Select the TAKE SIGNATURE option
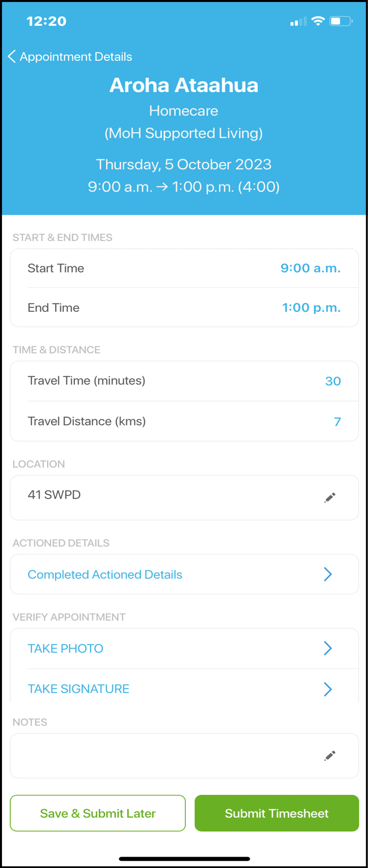368x868 pixels. coord(78,689)
